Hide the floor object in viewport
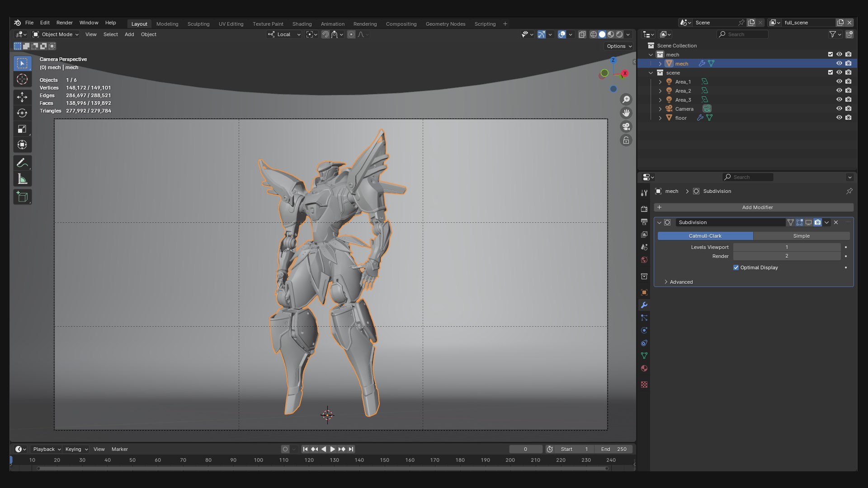The image size is (868, 488). click(839, 118)
